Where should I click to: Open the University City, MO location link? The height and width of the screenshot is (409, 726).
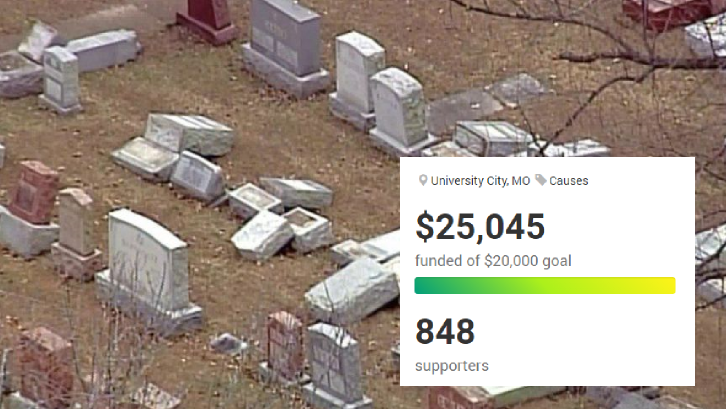pos(480,181)
